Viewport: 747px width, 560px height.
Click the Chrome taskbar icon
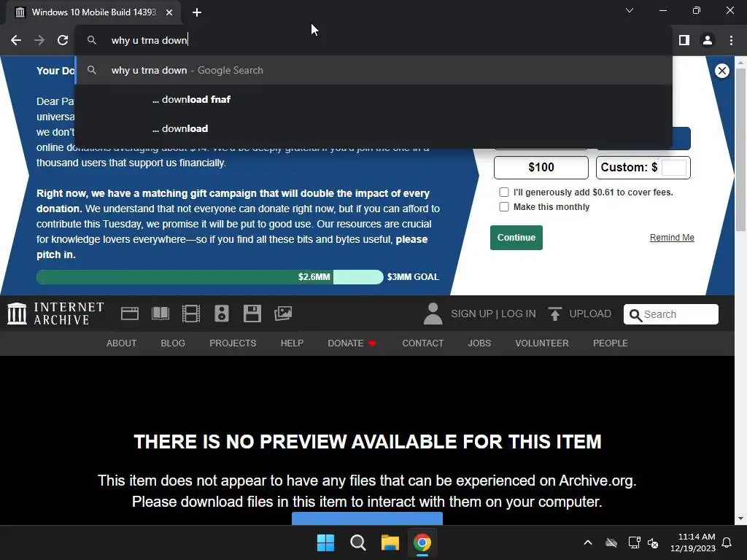(x=422, y=542)
